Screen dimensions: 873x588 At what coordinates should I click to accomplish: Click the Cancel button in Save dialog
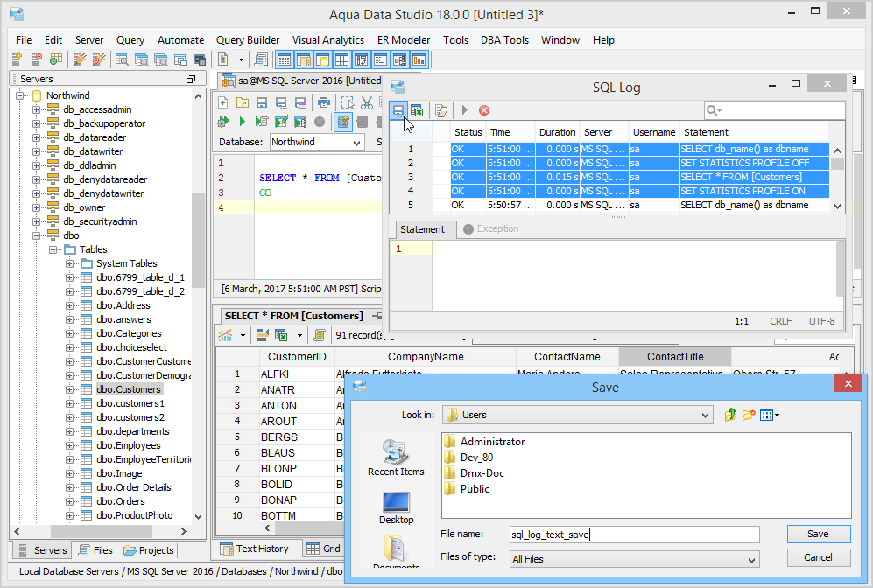coord(818,557)
